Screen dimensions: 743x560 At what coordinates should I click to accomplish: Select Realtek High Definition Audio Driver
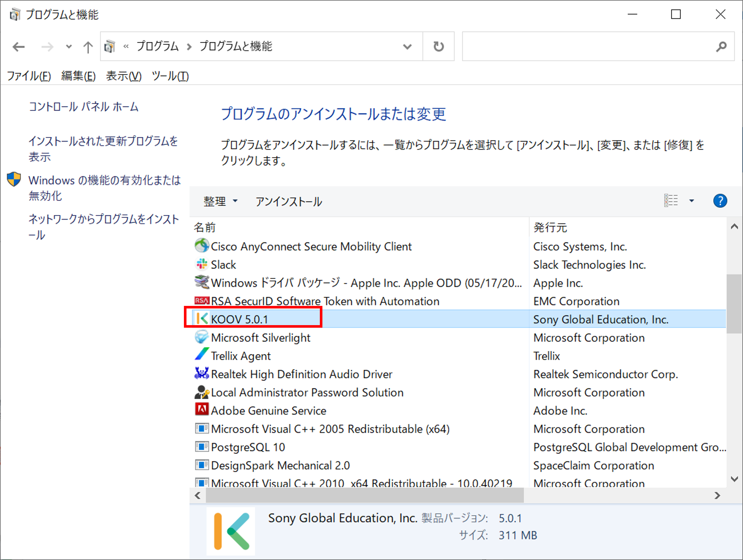pos(301,374)
